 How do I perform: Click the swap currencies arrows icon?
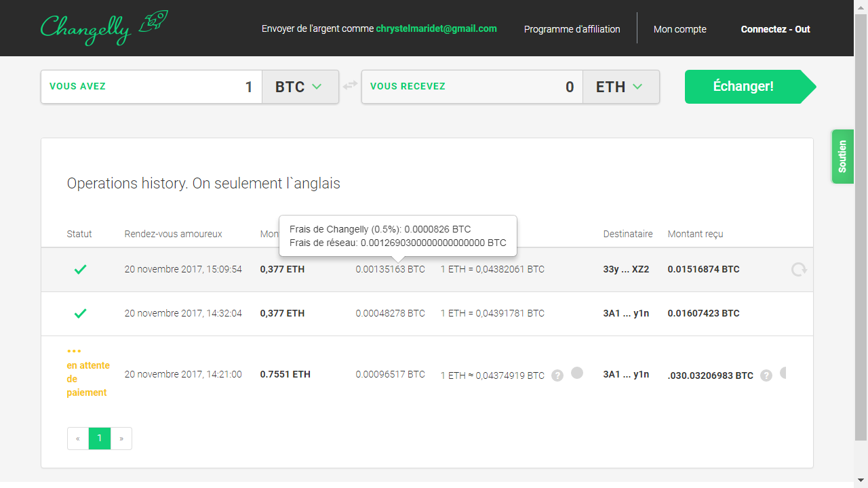[x=350, y=85]
